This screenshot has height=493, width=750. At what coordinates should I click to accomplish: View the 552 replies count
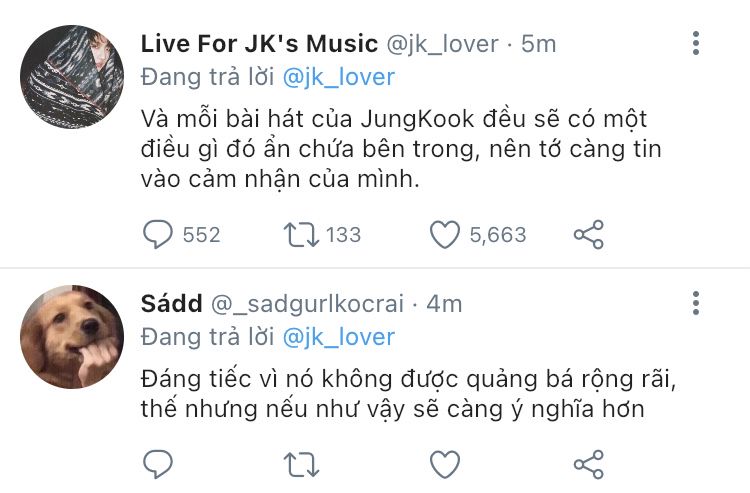coord(201,235)
